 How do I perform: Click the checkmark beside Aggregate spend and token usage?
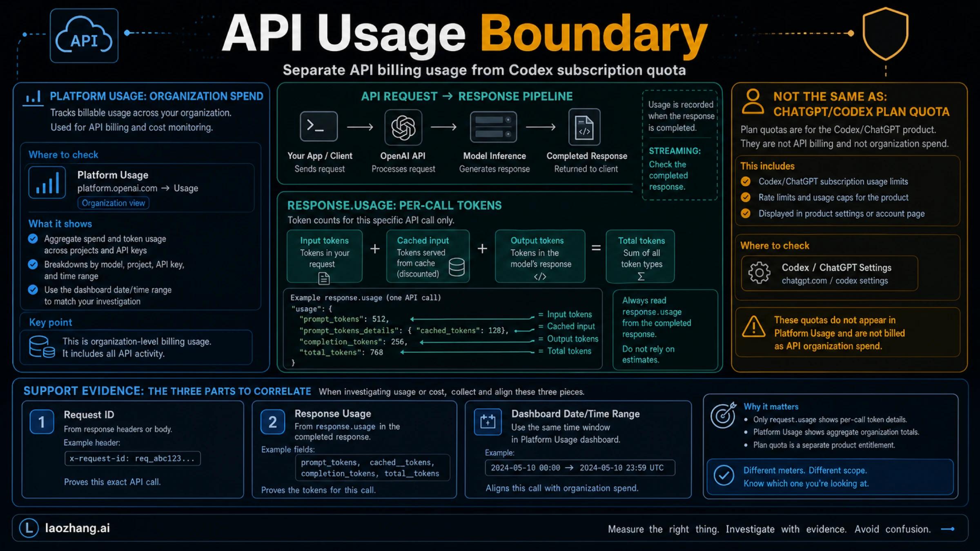click(x=33, y=238)
